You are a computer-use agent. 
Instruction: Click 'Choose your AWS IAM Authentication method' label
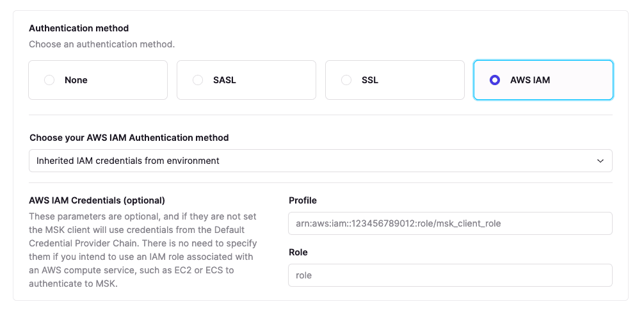(129, 138)
